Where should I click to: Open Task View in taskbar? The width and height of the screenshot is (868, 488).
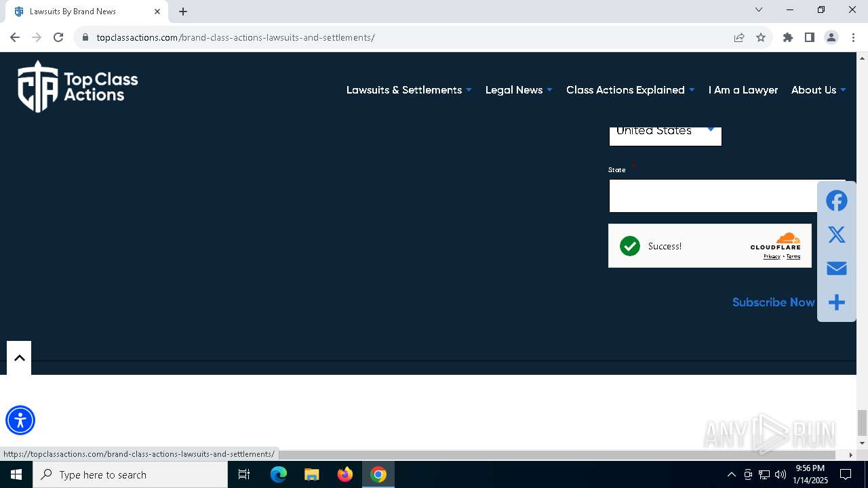pos(244,474)
